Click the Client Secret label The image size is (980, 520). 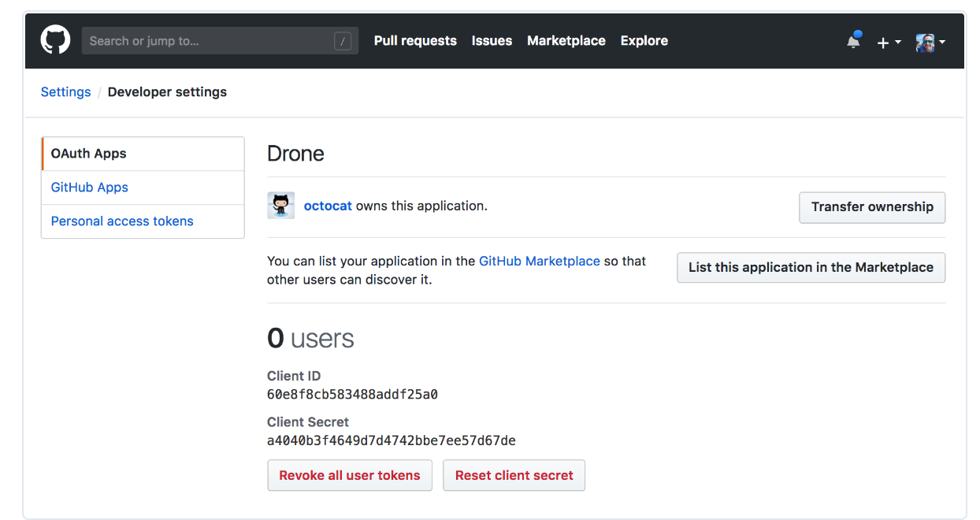308,422
